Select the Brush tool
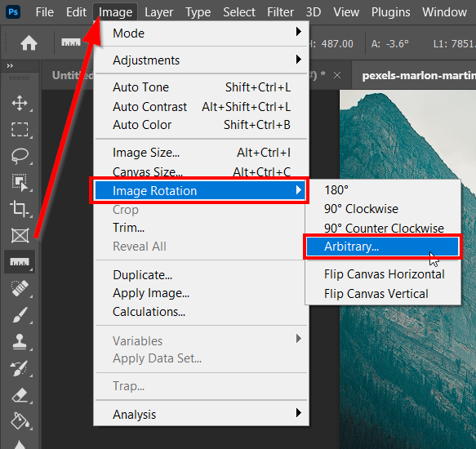Viewport: 476px width, 449px height. click(x=20, y=314)
